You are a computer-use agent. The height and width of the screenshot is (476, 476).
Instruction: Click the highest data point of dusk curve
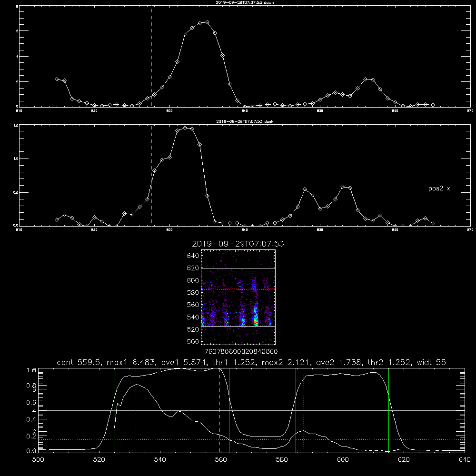pos(185,128)
